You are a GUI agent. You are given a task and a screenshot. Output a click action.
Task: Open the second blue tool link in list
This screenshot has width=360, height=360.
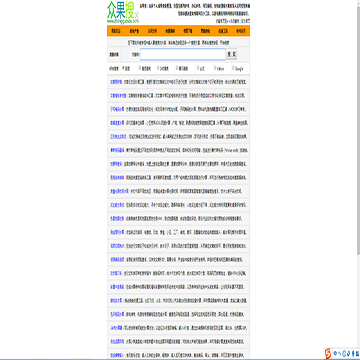118,96
